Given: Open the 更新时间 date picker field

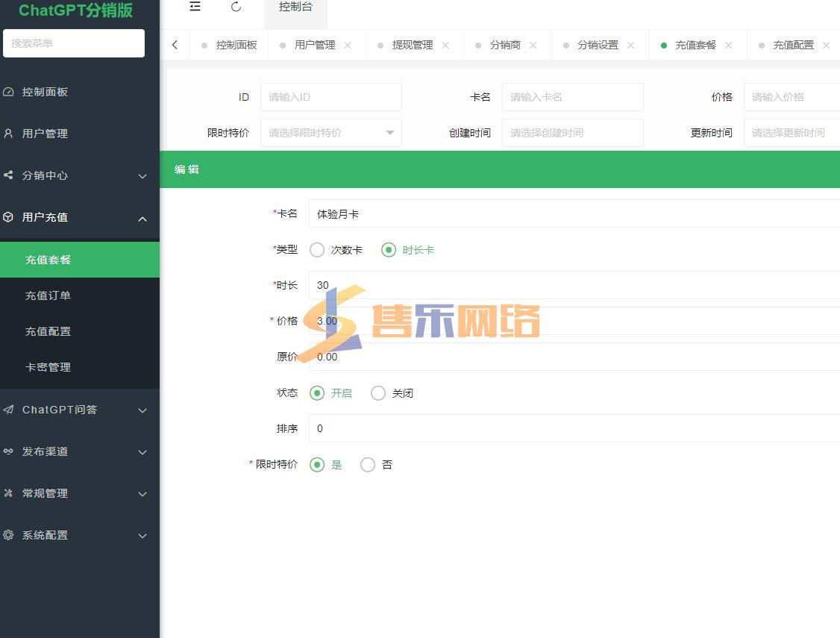Looking at the screenshot, I should [x=792, y=132].
